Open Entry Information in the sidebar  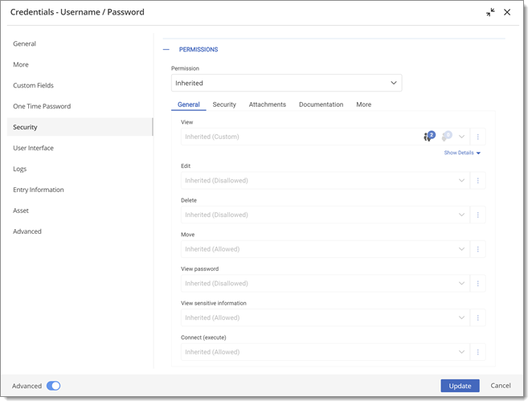39,190
